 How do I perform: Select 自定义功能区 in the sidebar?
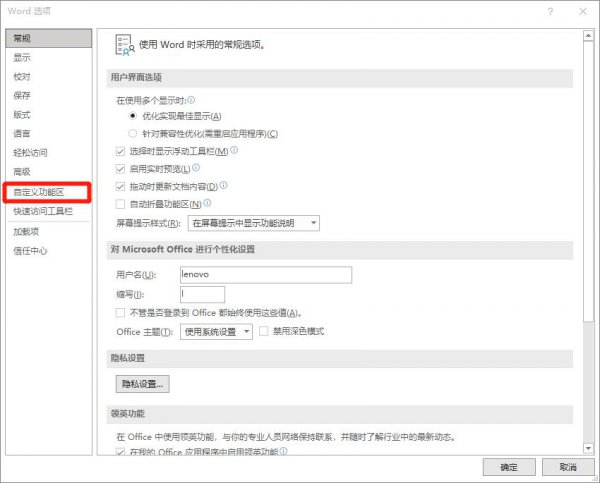point(47,192)
